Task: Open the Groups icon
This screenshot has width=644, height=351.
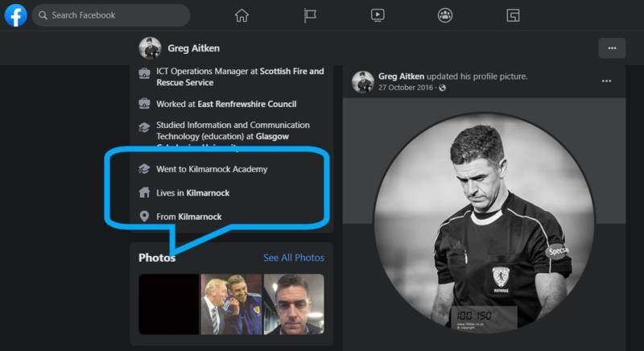Action: point(445,15)
